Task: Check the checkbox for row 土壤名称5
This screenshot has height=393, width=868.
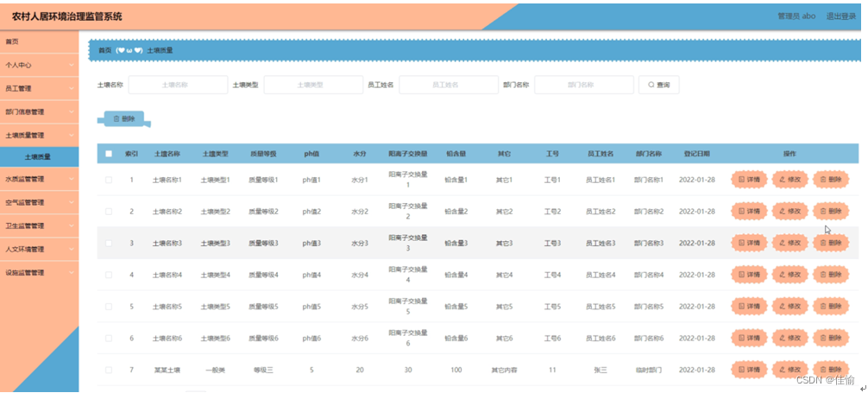Action: click(109, 307)
